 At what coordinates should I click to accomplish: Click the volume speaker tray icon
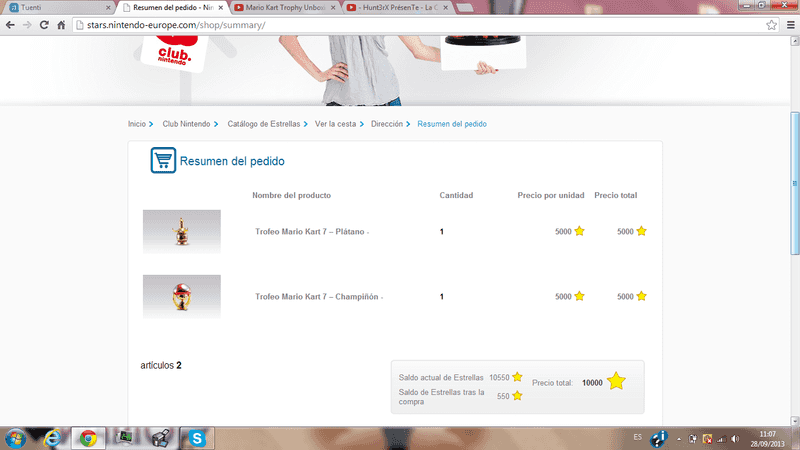point(735,439)
